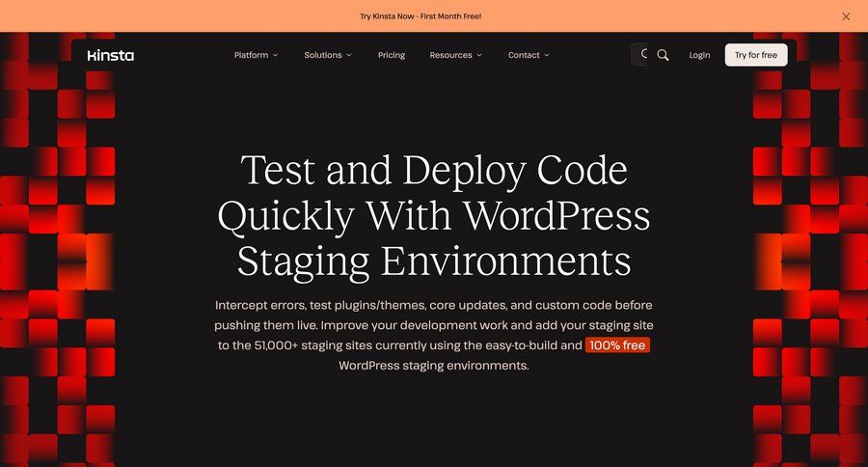Image resolution: width=868 pixels, height=467 pixels.
Task: Go to the Pricing page
Action: click(x=392, y=55)
